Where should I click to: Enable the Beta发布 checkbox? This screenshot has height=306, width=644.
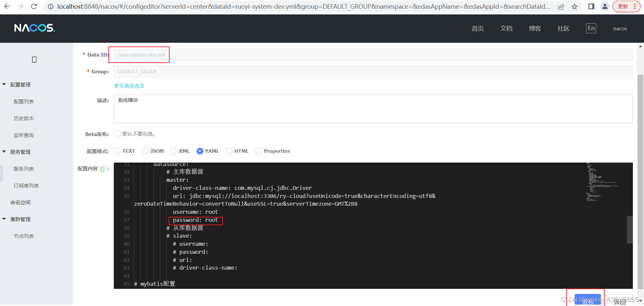(117, 134)
